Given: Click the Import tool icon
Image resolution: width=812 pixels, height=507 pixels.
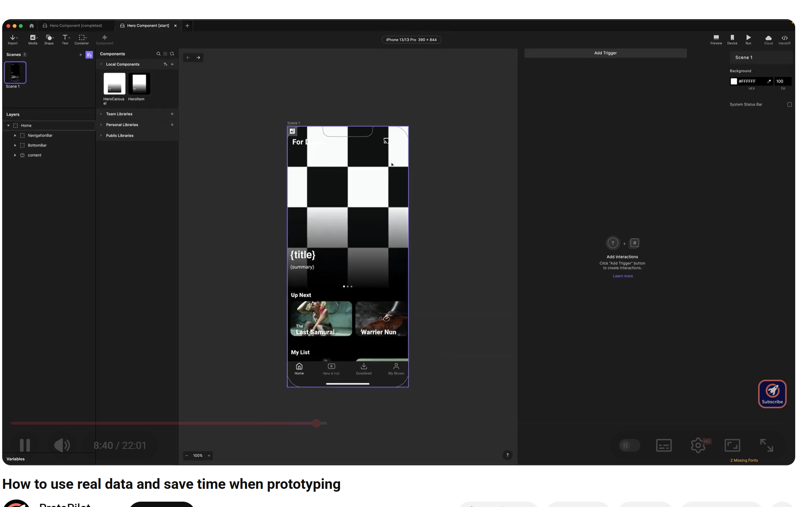Looking at the screenshot, I should point(12,38).
